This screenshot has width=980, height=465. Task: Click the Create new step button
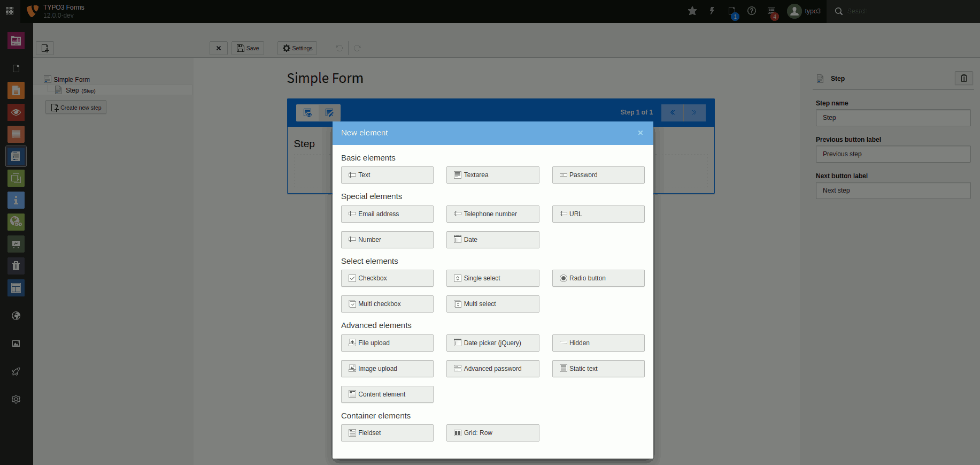tap(76, 108)
